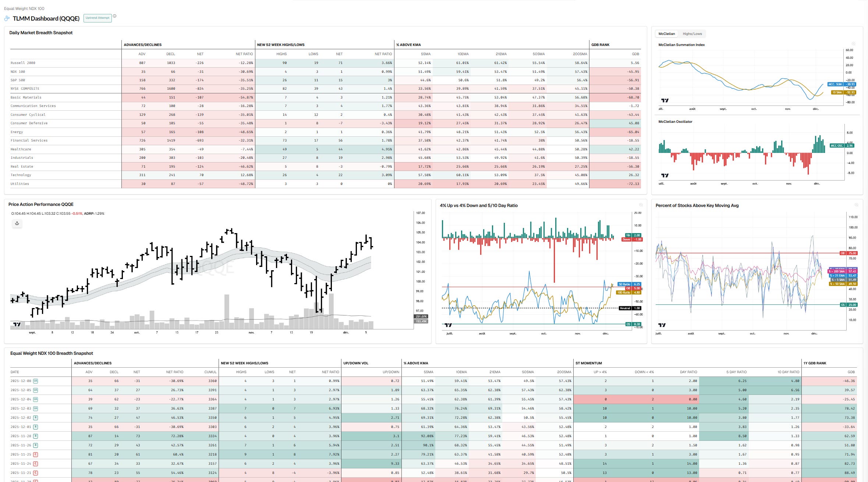The width and height of the screenshot is (868, 482).
Task: Click the Russell 2000 row label
Action: [23, 63]
